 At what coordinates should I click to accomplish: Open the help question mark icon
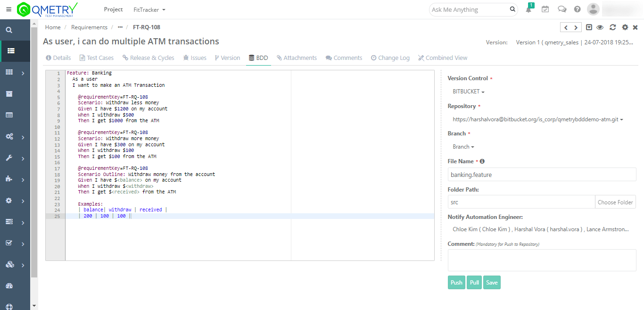[577, 9]
